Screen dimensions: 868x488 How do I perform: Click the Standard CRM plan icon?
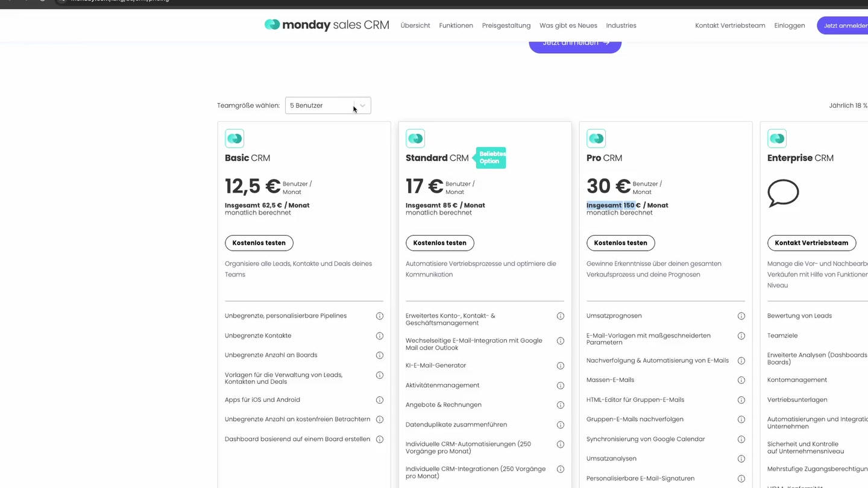(x=415, y=138)
